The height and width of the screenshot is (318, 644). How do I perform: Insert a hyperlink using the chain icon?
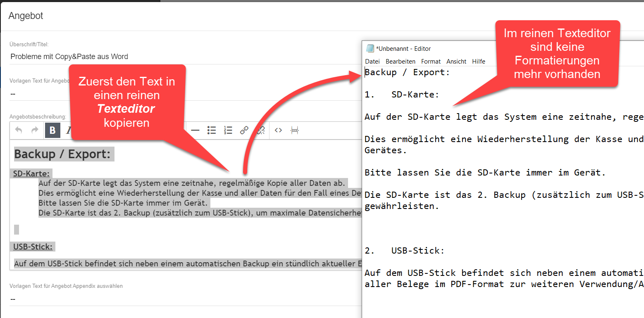click(x=244, y=131)
